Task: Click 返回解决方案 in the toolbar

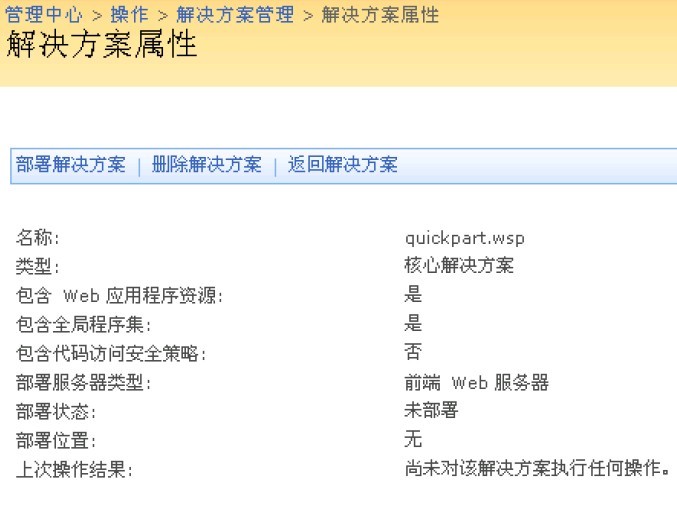Action: click(x=342, y=164)
